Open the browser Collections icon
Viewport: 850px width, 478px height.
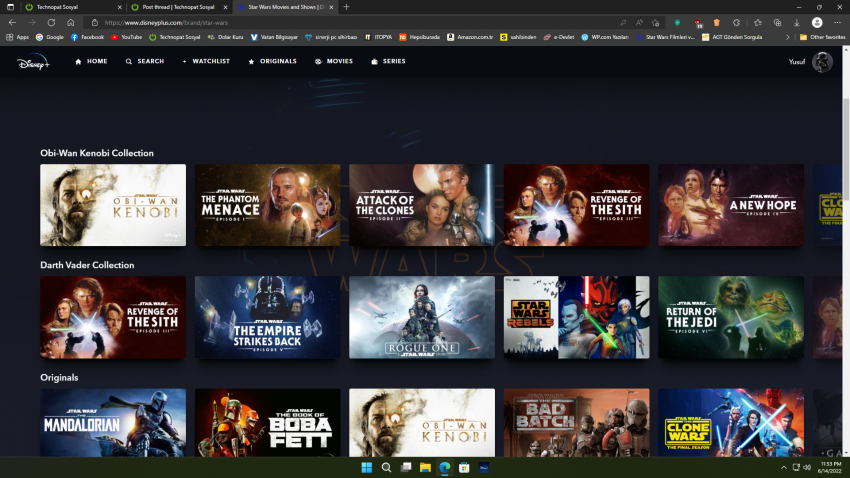[777, 22]
